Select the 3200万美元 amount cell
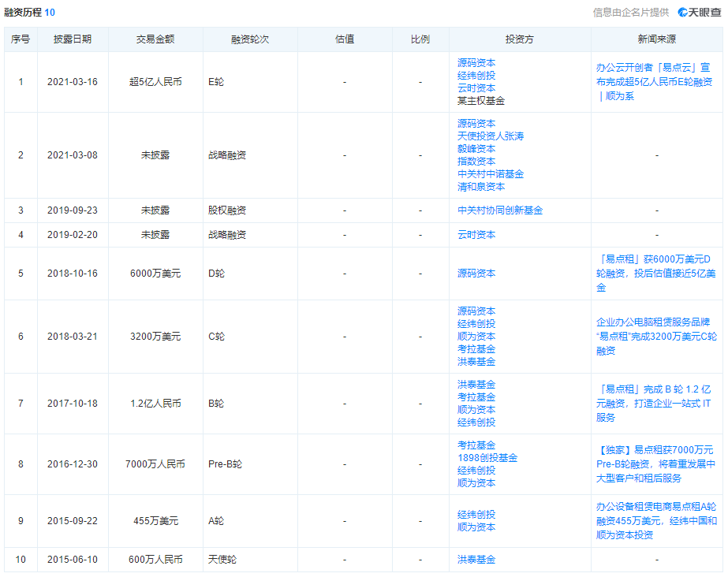The width and height of the screenshot is (728, 577). [x=155, y=337]
